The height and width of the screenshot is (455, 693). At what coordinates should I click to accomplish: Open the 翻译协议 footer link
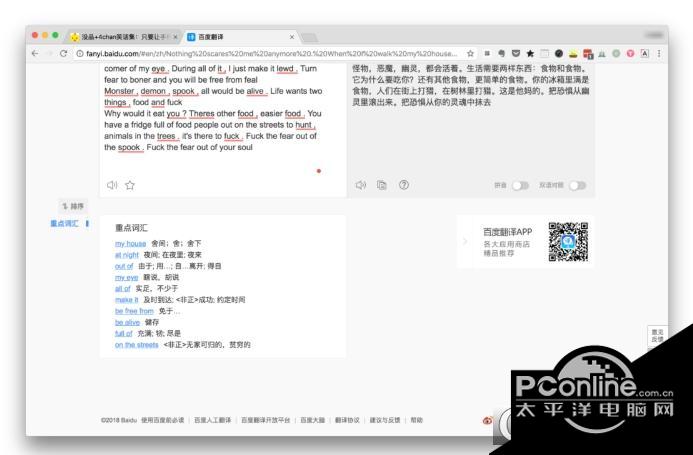click(x=347, y=420)
